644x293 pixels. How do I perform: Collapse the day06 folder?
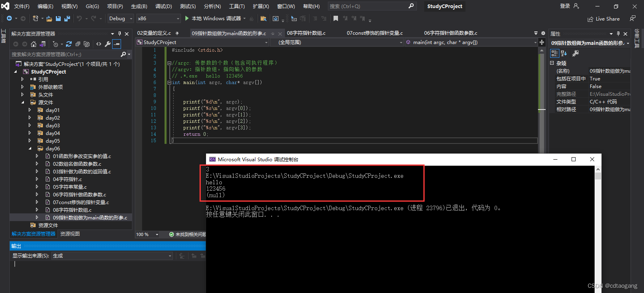coord(30,148)
